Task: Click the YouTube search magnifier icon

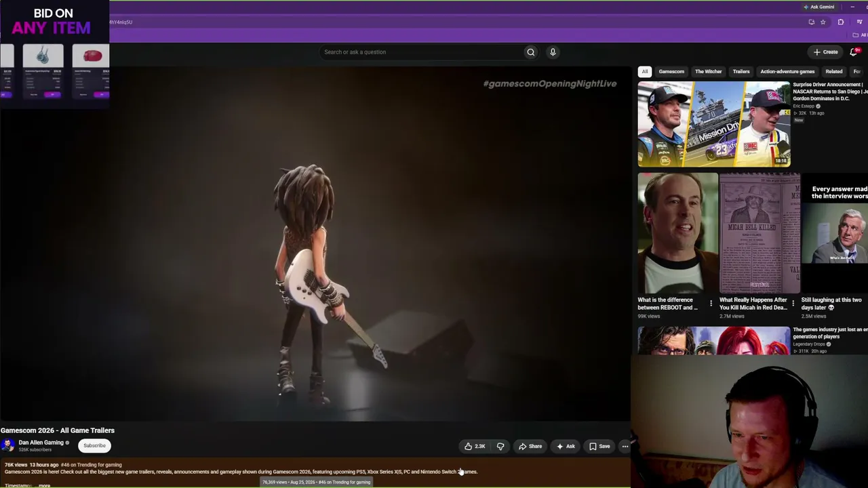Action: 531,52
